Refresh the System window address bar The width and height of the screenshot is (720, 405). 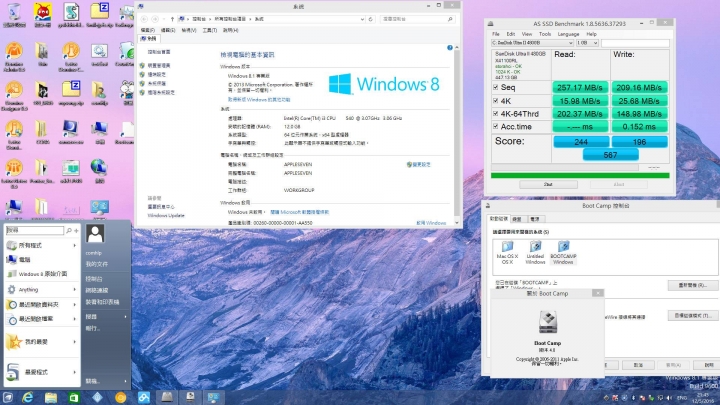click(371, 19)
